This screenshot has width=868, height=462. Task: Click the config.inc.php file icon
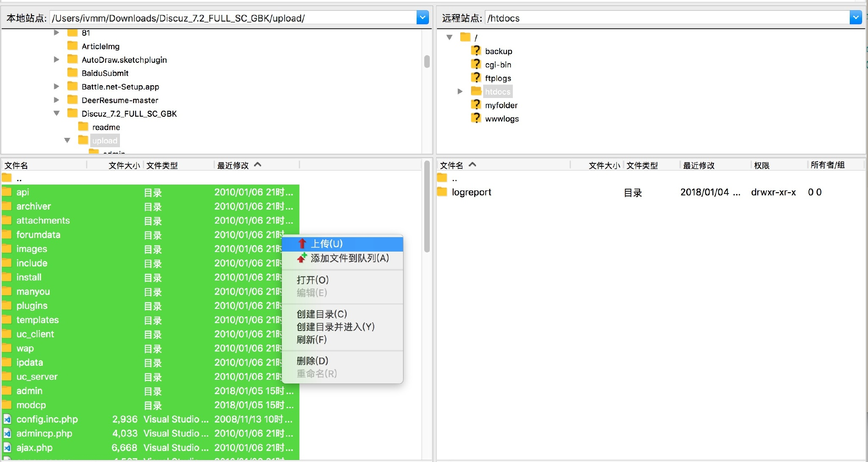[7, 419]
